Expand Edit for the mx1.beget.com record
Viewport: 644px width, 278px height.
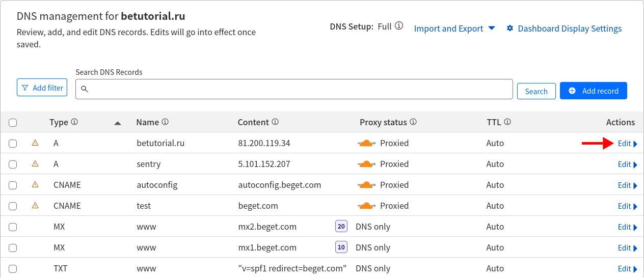click(627, 248)
